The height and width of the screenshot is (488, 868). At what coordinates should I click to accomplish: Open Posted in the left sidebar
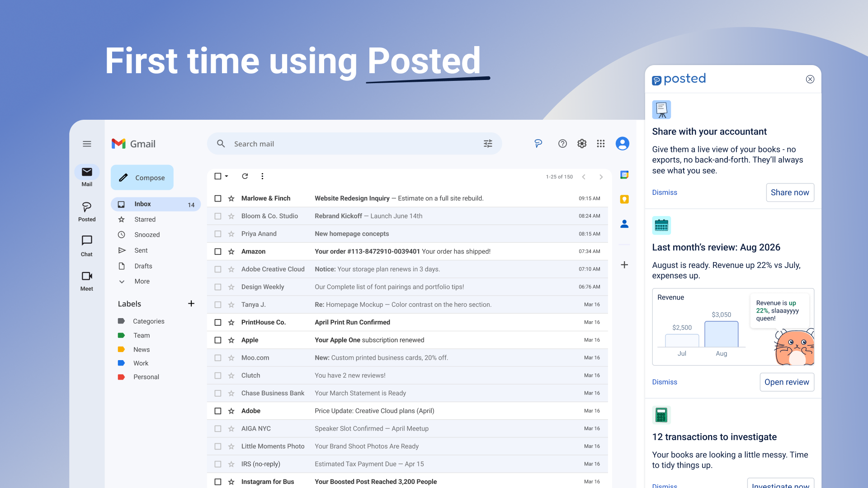pyautogui.click(x=87, y=212)
